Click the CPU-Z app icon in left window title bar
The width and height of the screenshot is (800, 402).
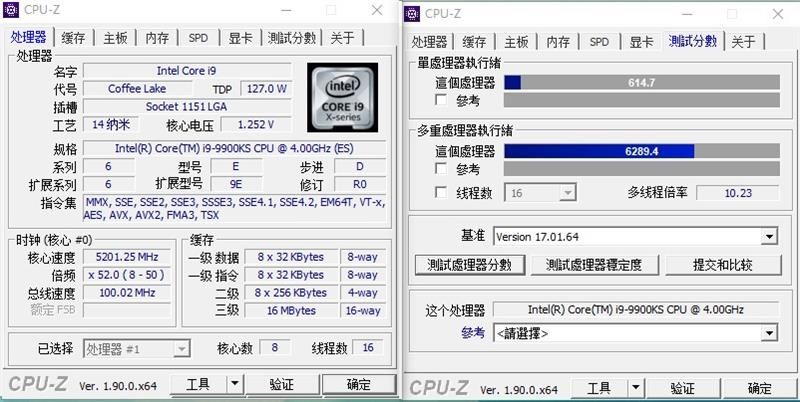coord(11,10)
